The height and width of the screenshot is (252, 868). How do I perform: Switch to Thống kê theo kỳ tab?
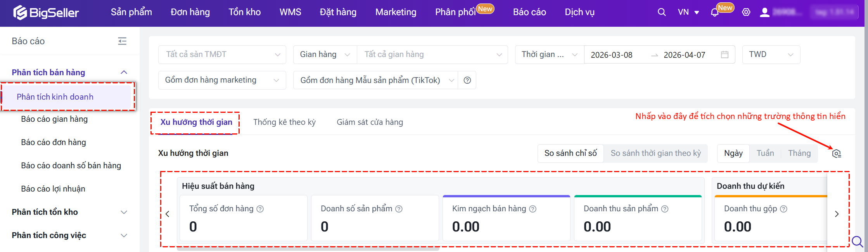[x=284, y=122]
